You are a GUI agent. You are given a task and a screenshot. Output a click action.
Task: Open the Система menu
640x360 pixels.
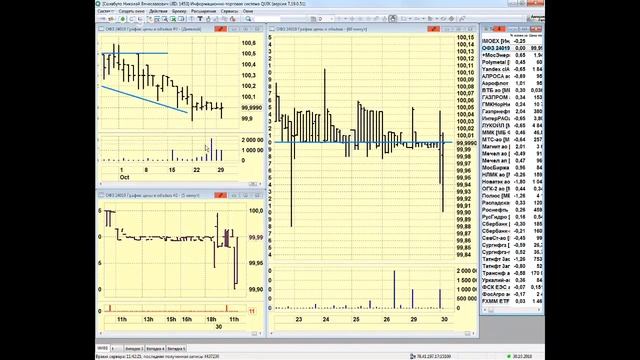105,11
